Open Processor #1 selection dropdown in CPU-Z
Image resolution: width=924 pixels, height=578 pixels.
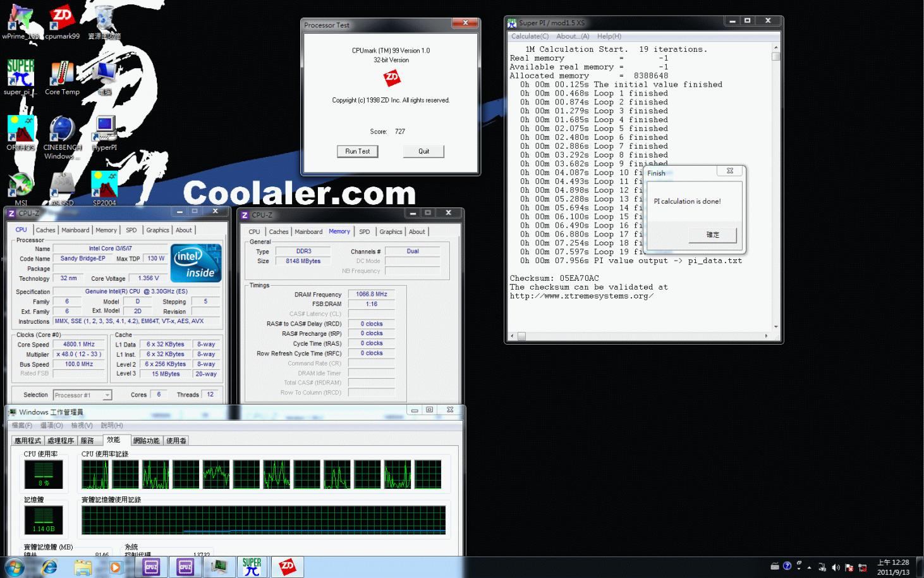pyautogui.click(x=82, y=395)
